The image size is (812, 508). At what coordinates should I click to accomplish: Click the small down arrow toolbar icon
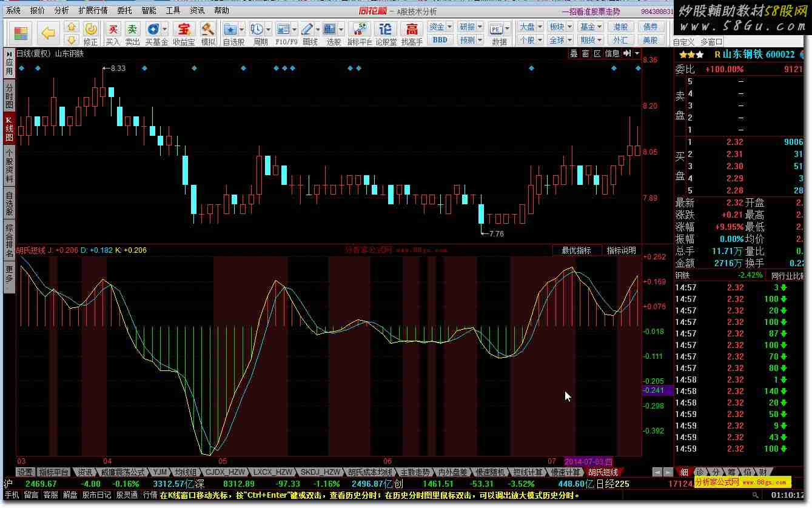coord(72,40)
